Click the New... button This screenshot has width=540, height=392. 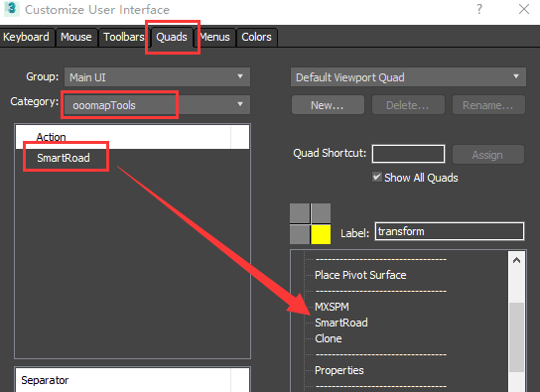[328, 105]
